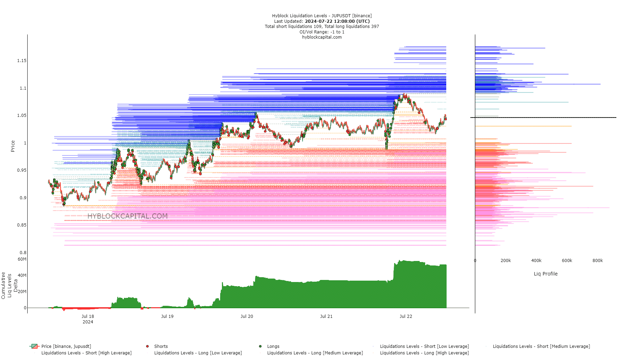Click the 20M tick on delta axis
Screen dimensions: 644x362
coord(22,292)
